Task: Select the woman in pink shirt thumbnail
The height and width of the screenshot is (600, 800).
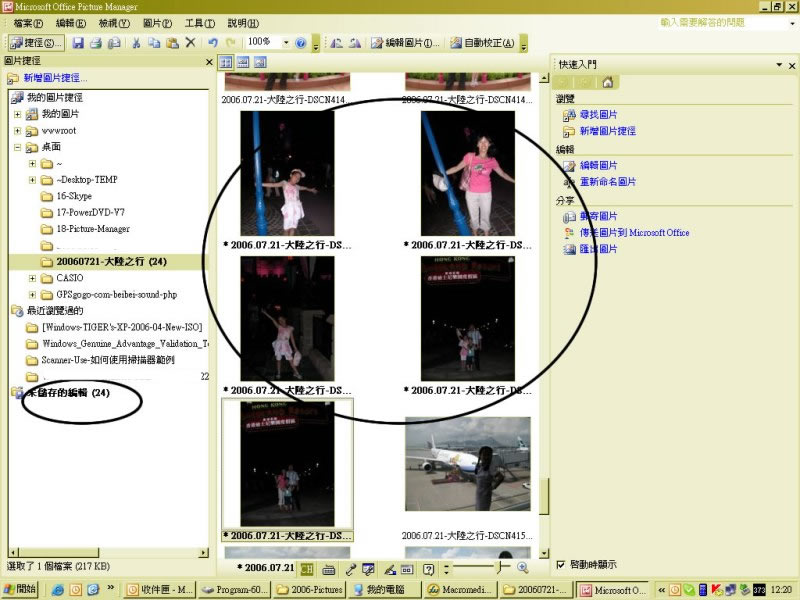Action: click(468, 173)
